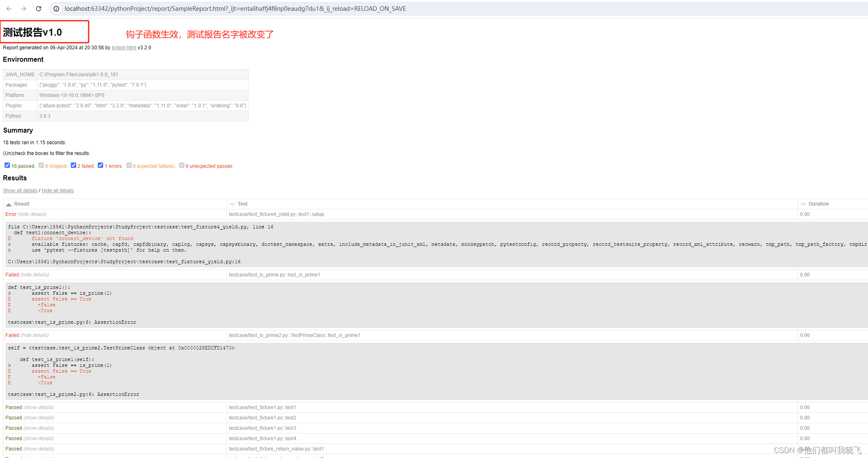Viewport: 868px width, 458px height.
Task: Reload the page with refresh icon
Action: [x=39, y=8]
